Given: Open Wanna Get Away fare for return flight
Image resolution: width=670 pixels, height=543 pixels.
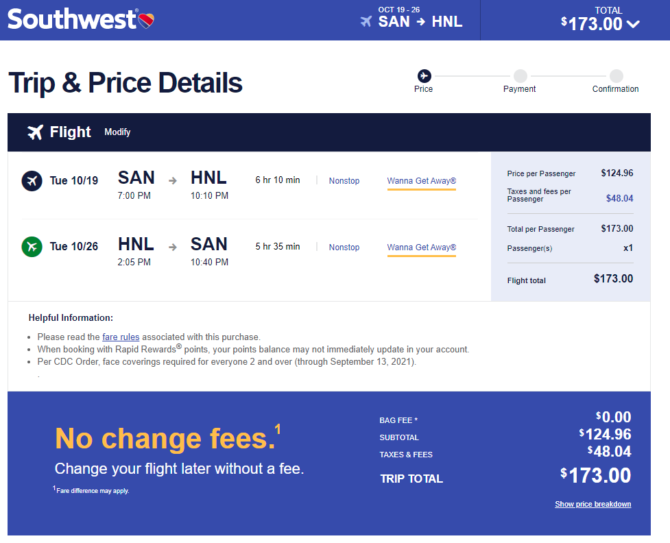Looking at the screenshot, I should [421, 247].
